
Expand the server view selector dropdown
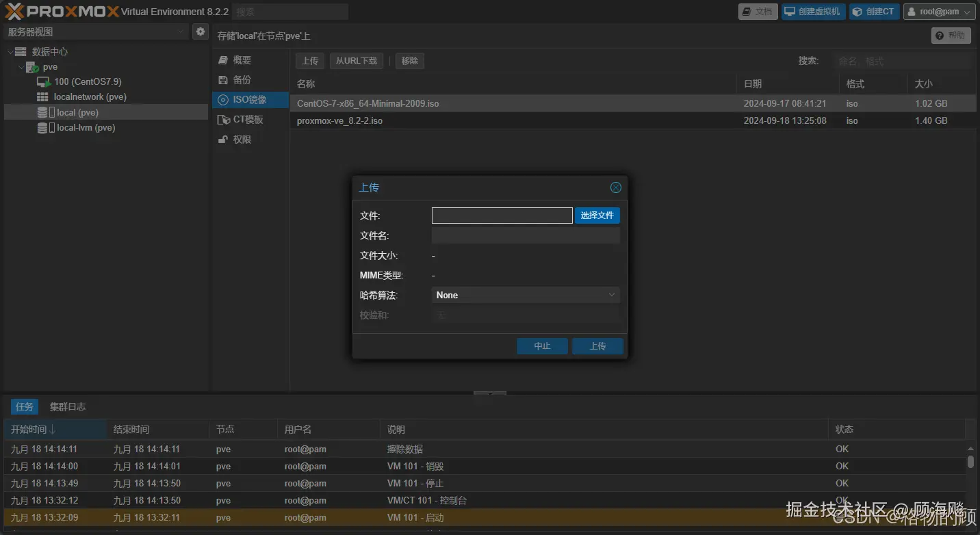pos(181,31)
